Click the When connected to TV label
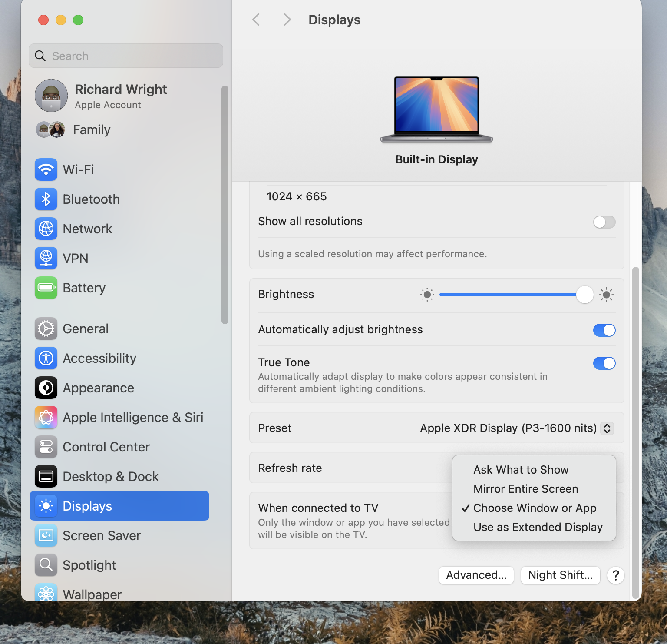 tap(318, 508)
